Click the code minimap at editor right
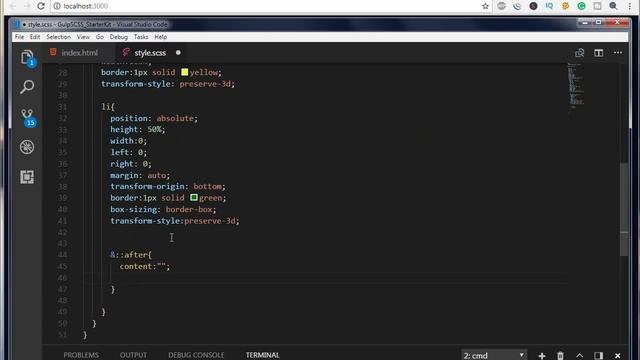 pos(576,87)
